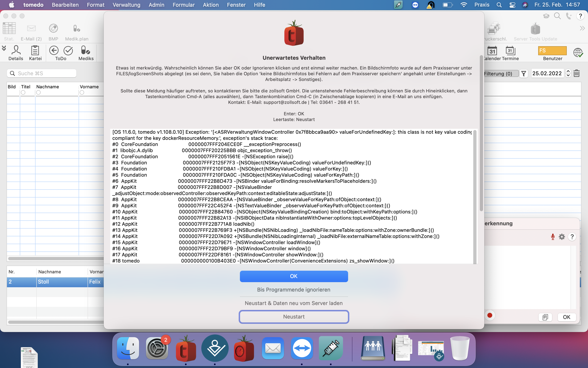Click the ToDo checkmark icon
This screenshot has width=588, height=368.
click(x=68, y=50)
